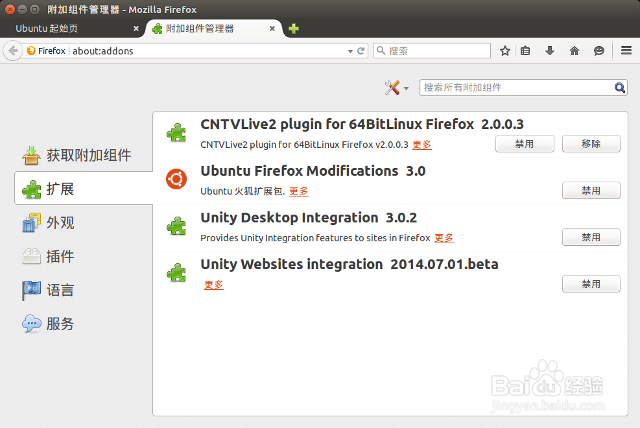Close the 附加组件管理器 tab
640x428 pixels.
click(272, 29)
